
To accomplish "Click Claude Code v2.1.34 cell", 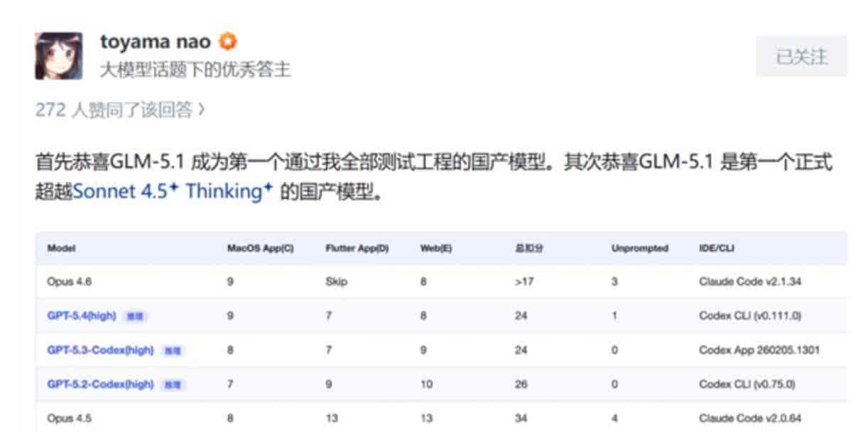I will [x=752, y=282].
